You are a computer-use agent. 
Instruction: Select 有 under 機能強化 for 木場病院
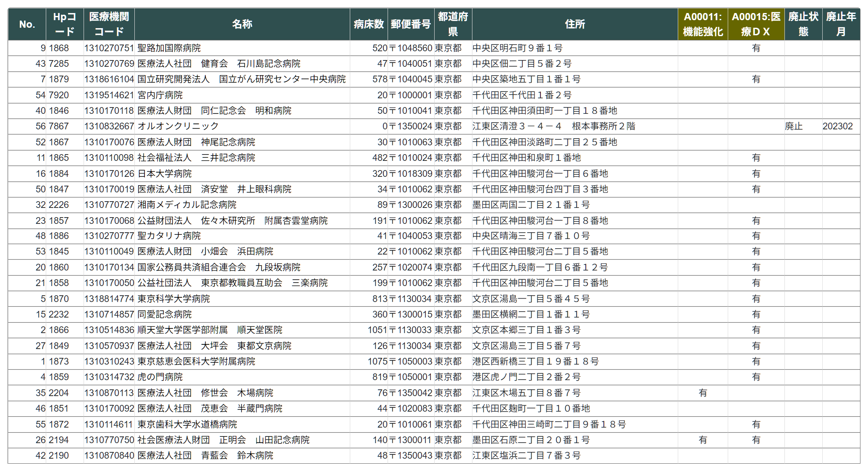point(703,393)
